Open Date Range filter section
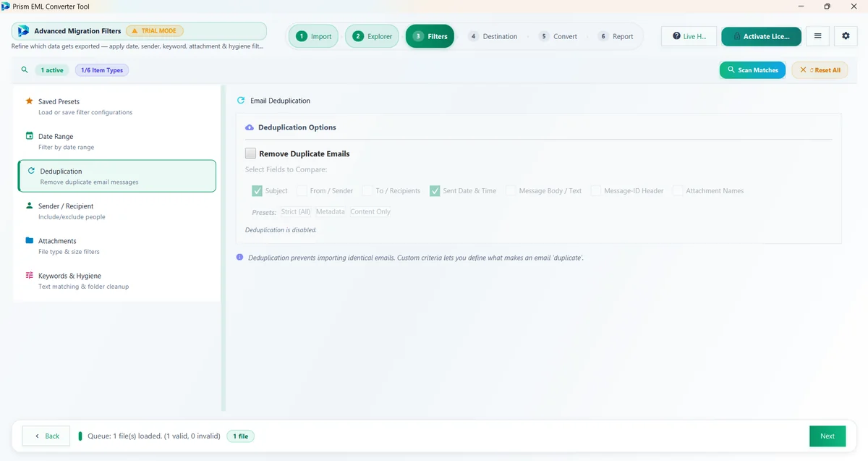 [x=117, y=141]
